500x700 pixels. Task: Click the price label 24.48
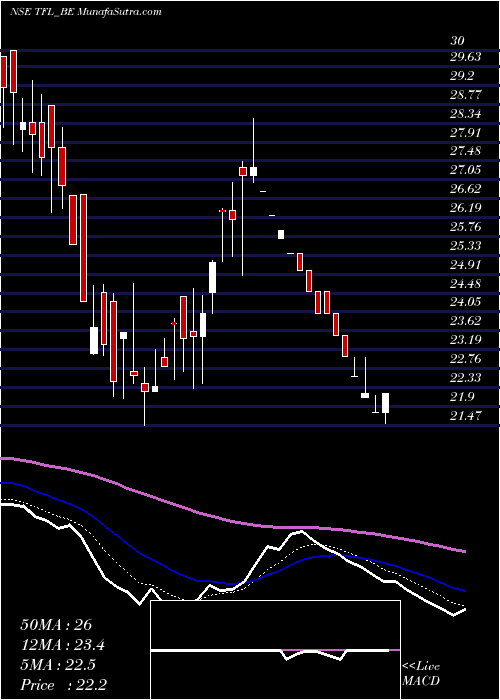coord(465,283)
